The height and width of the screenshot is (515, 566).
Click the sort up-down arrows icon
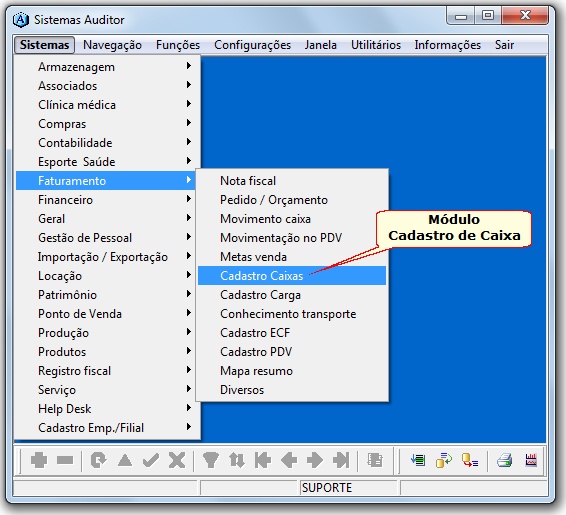(237, 460)
